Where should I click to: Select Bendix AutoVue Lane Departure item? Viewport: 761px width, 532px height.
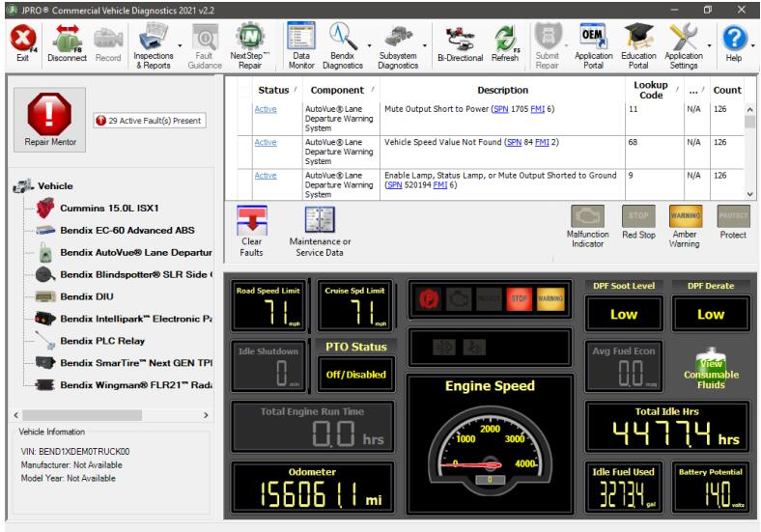click(136, 252)
